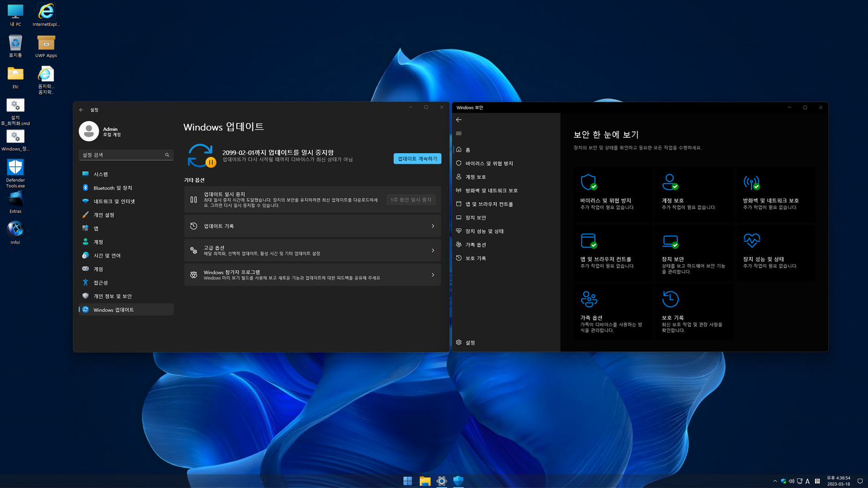Select 시간 및 언어 in sidebar
This screenshot has height=488, width=868.
[x=126, y=255]
